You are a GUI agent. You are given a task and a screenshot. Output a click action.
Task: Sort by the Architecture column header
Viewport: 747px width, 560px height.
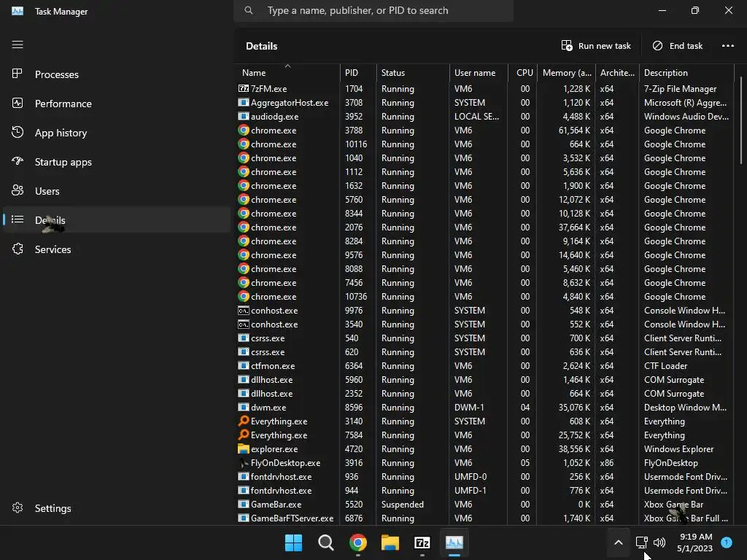click(617, 72)
